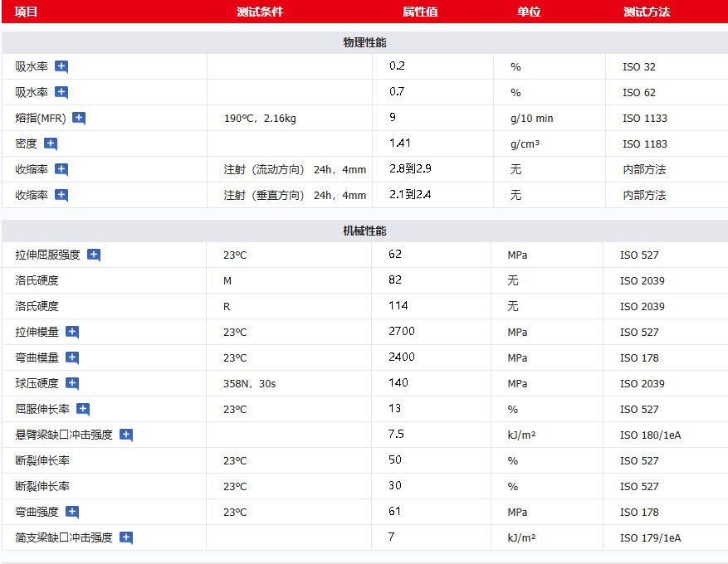This screenshot has height=564, width=728.
Task: Open the plus icon next to 熔指(MFR)
Action: click(79, 119)
